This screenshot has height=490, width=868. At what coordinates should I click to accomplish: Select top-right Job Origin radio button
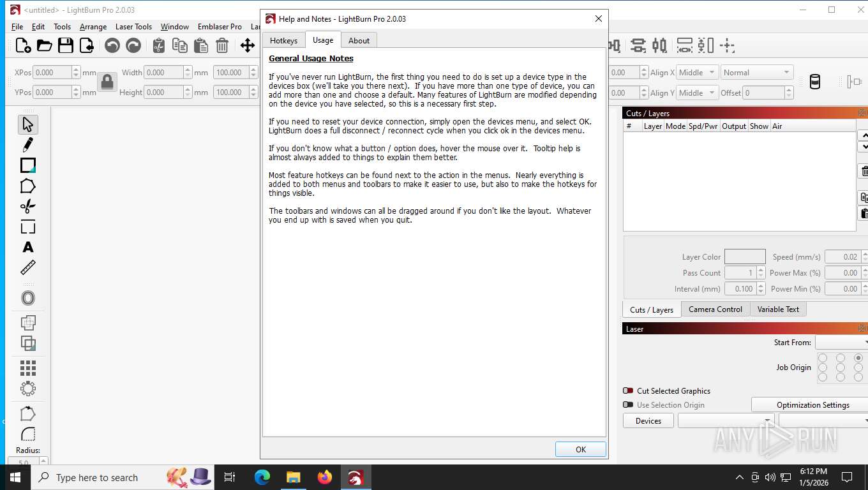click(x=858, y=358)
